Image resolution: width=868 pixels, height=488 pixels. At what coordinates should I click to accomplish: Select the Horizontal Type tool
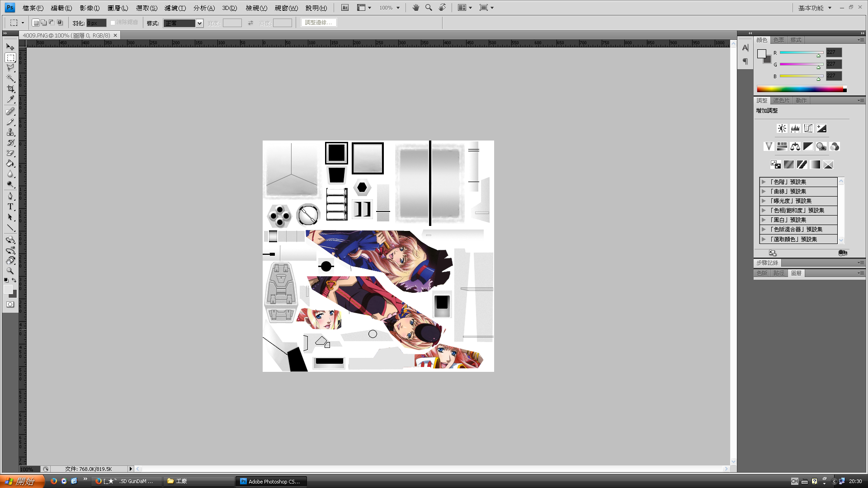pos(10,206)
